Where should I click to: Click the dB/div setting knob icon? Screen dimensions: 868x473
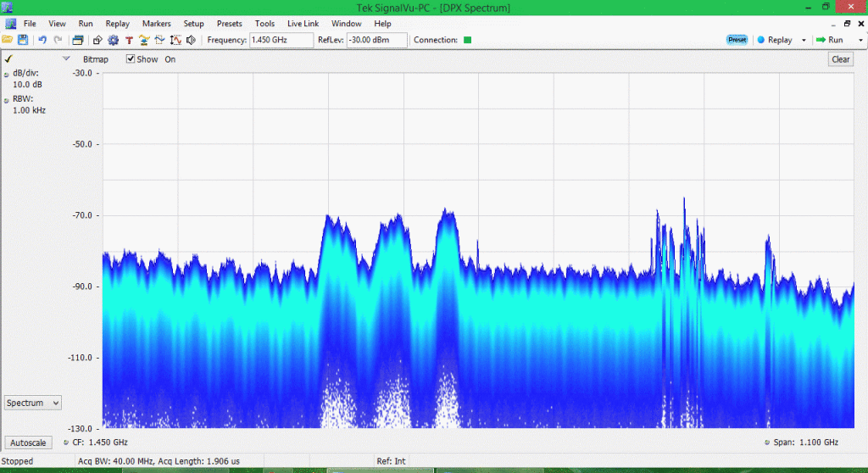pyautogui.click(x=7, y=75)
